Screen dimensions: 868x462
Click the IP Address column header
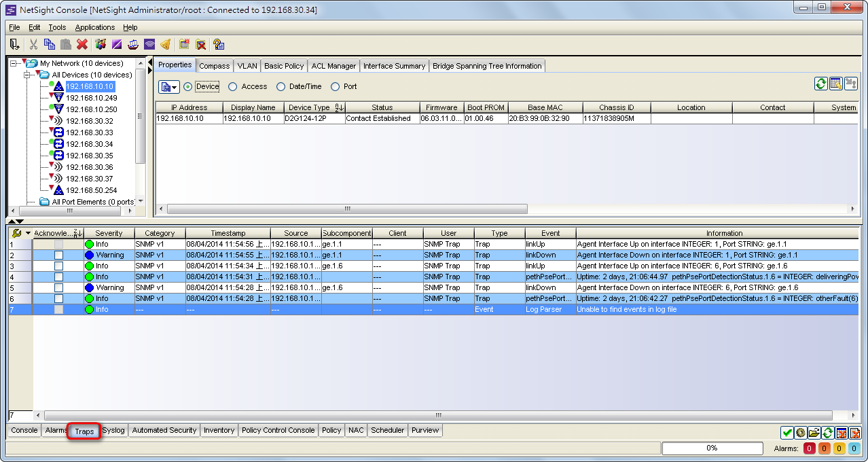pyautogui.click(x=189, y=107)
